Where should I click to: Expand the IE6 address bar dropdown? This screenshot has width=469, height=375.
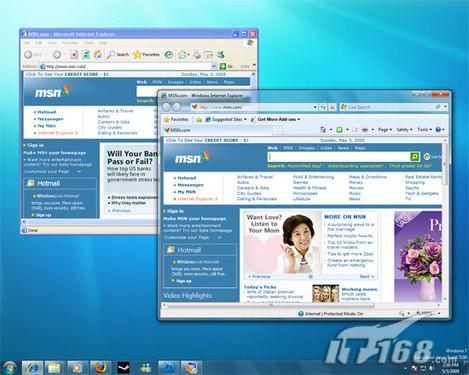(x=214, y=66)
